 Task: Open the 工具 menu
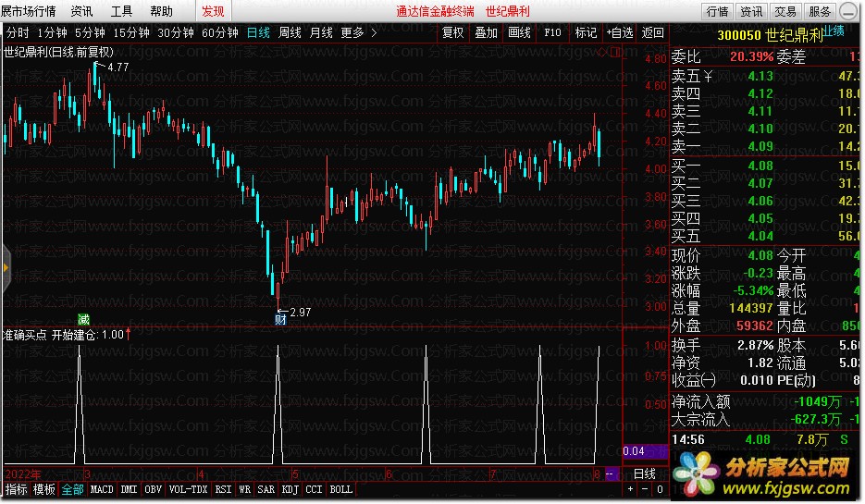click(x=121, y=11)
